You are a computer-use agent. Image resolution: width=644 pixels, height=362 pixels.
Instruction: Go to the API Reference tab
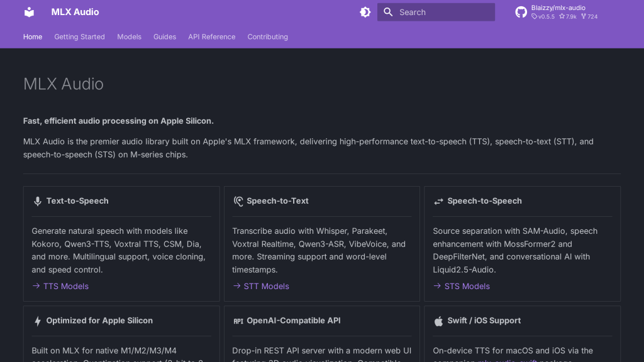(x=212, y=37)
